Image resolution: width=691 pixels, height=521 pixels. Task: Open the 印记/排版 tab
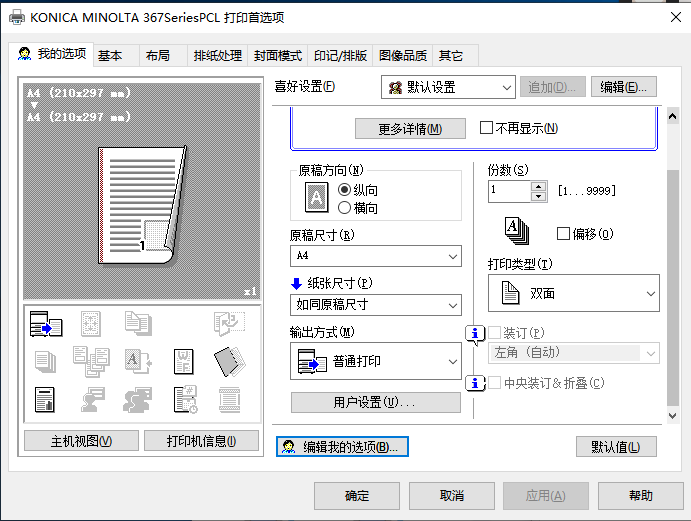(340, 56)
